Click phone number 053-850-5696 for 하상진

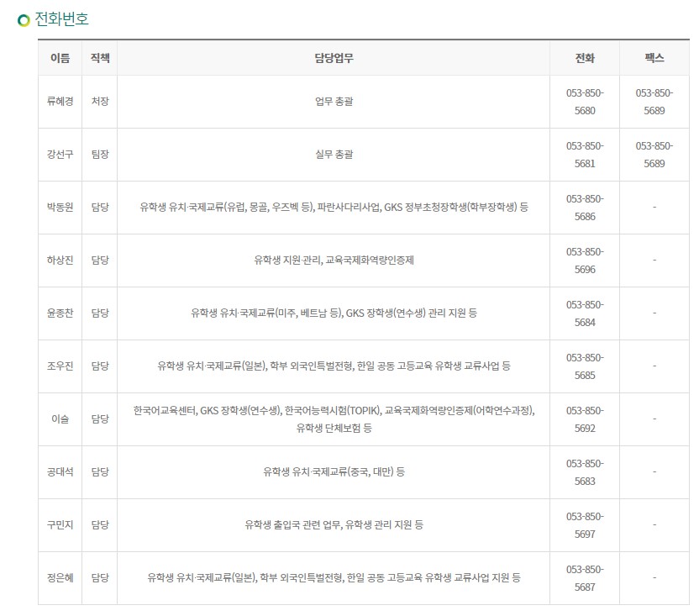click(585, 260)
